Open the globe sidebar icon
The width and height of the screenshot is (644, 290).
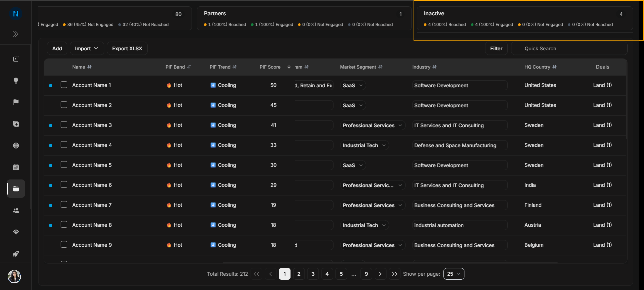click(16, 145)
